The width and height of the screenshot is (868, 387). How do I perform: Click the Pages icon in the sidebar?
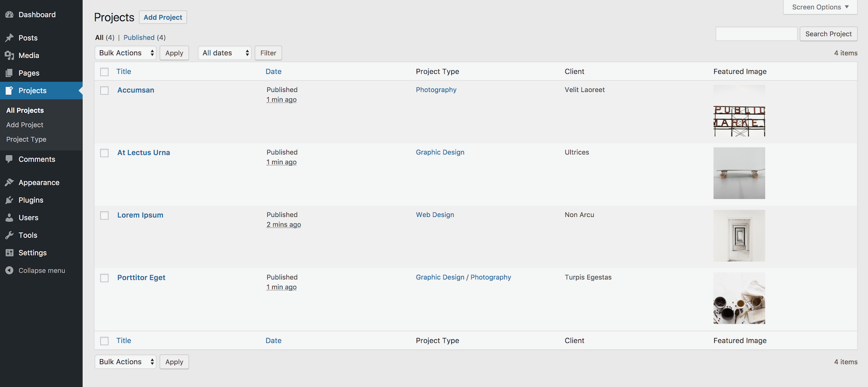click(x=10, y=73)
